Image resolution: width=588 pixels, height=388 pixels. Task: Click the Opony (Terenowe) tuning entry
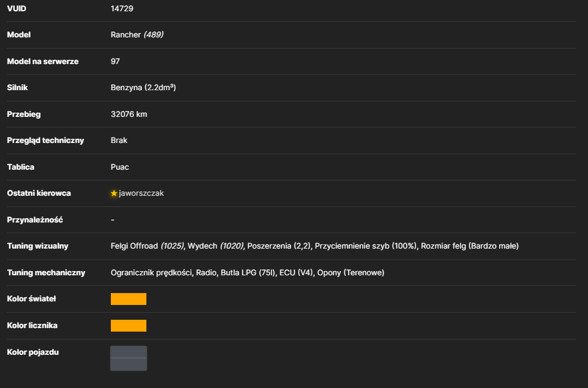(x=351, y=273)
